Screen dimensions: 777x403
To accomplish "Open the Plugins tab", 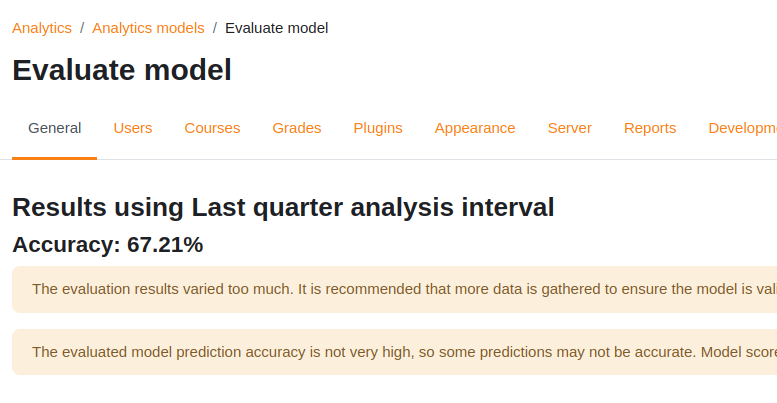I will pos(378,128).
